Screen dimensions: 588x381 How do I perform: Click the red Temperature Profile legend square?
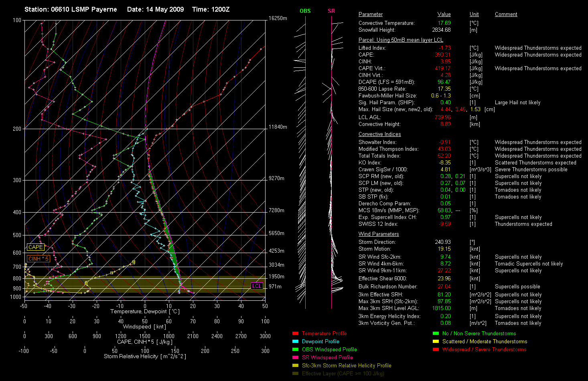click(295, 334)
